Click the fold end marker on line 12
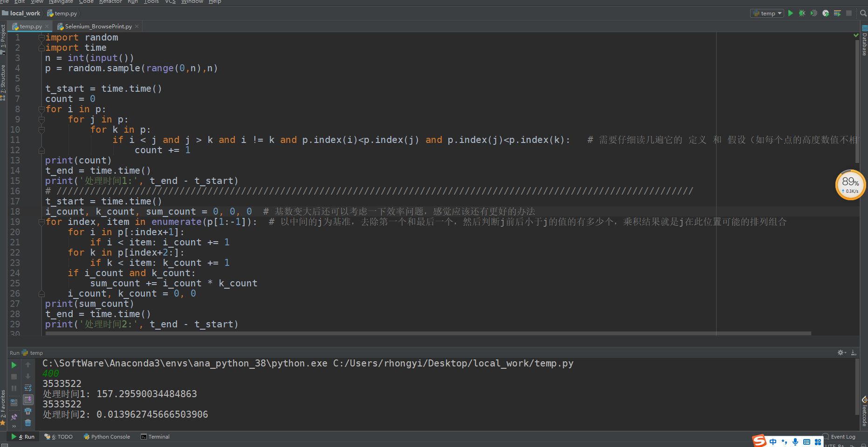This screenshot has height=447, width=868. point(41,150)
